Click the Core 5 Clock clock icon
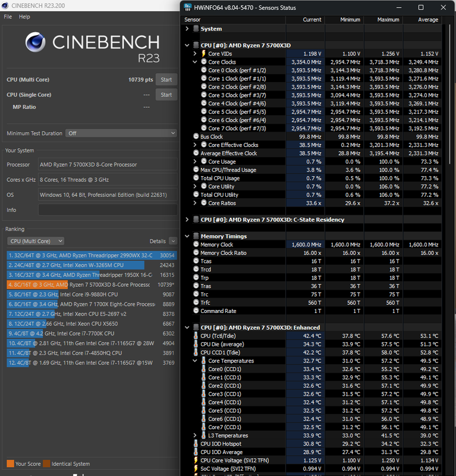The image size is (456, 476). (203, 111)
